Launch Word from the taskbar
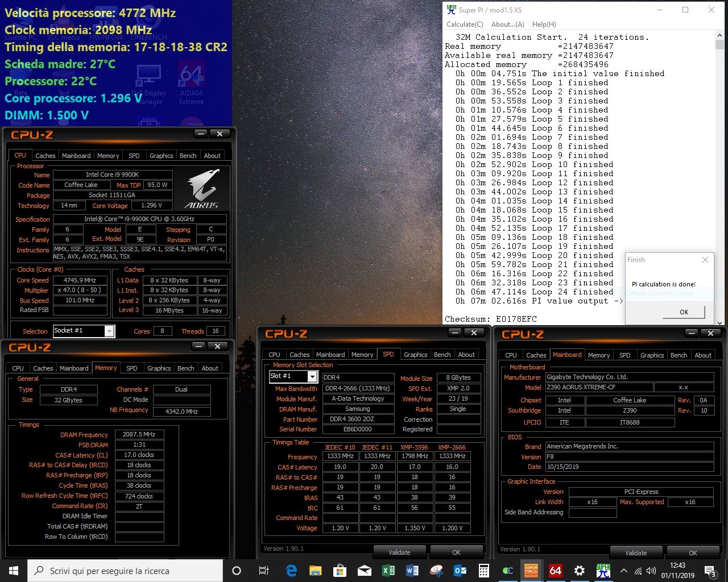The image size is (728, 582). (412, 571)
